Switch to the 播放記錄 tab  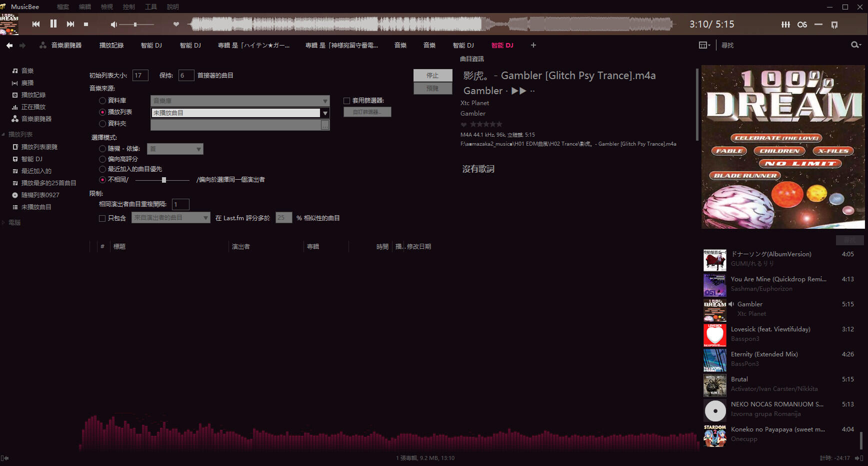click(x=111, y=45)
